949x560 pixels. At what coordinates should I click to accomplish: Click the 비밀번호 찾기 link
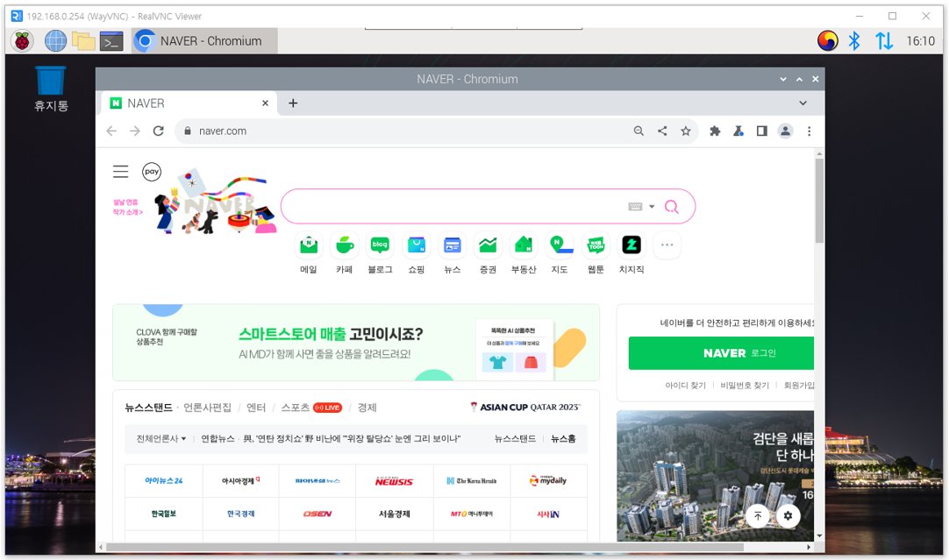coord(745,386)
